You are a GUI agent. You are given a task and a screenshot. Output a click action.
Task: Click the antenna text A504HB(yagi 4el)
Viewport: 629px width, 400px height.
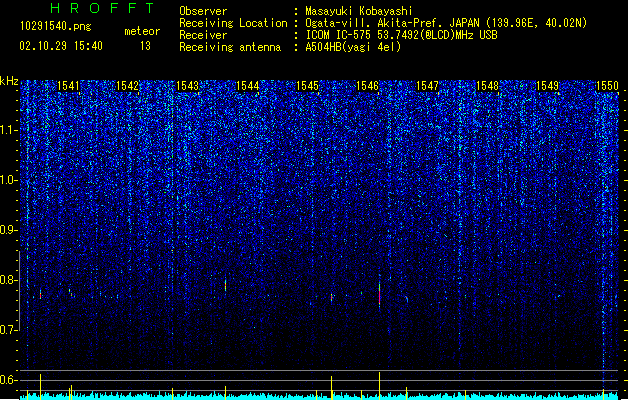pos(353,47)
